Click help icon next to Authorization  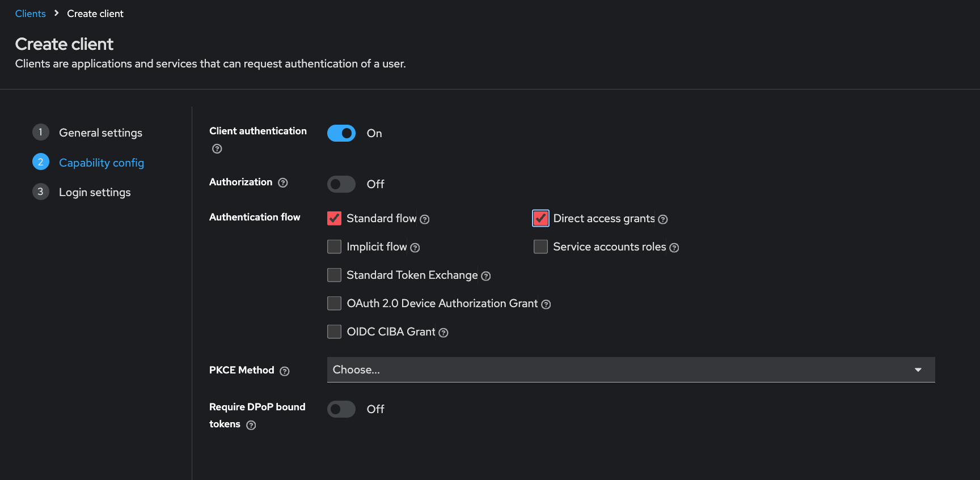[x=283, y=182]
